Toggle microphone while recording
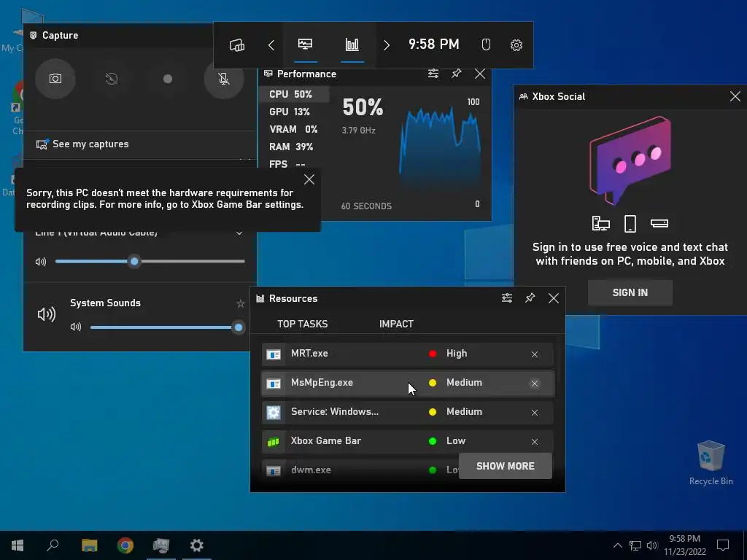Image resolution: width=747 pixels, height=560 pixels. [224, 79]
